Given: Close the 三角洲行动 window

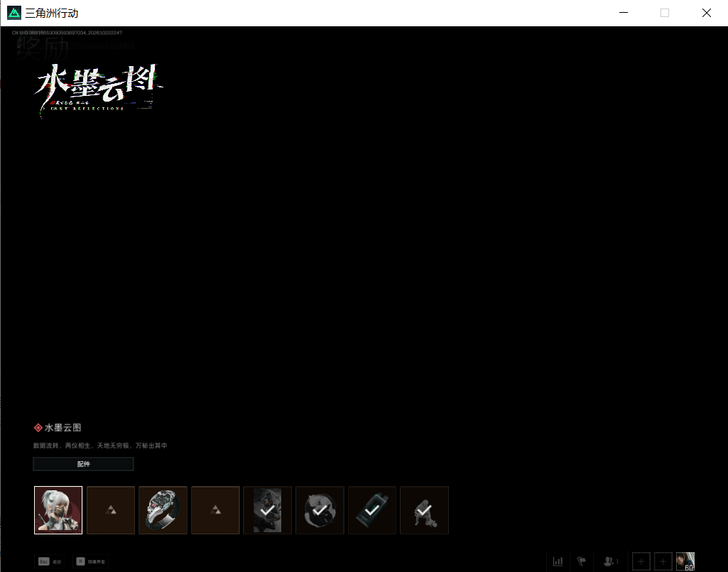Looking at the screenshot, I should [x=706, y=13].
